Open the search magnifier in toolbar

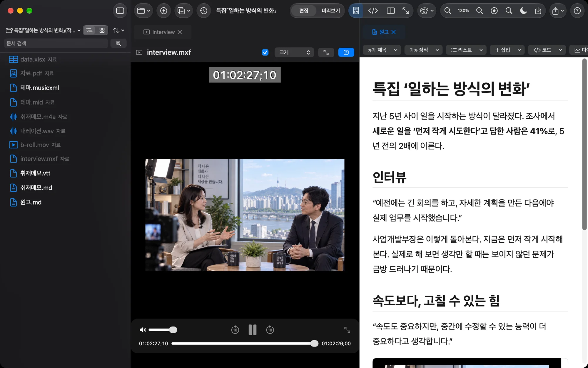click(509, 11)
